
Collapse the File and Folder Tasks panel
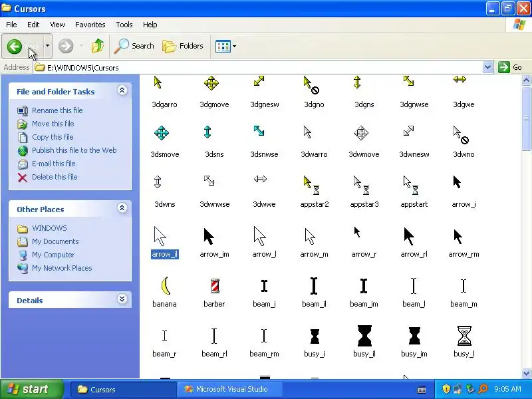(122, 90)
